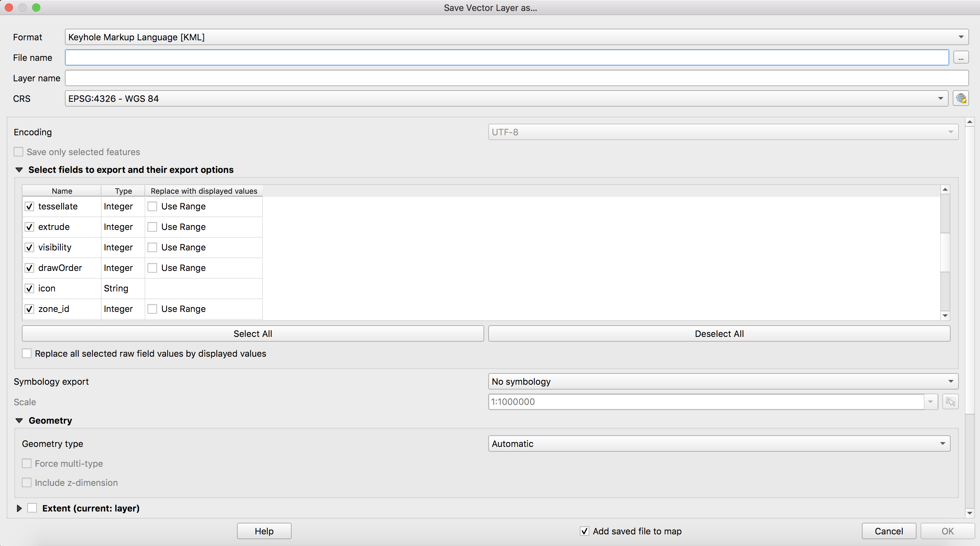Collapse the Geometry section
980x546 pixels.
(19, 421)
